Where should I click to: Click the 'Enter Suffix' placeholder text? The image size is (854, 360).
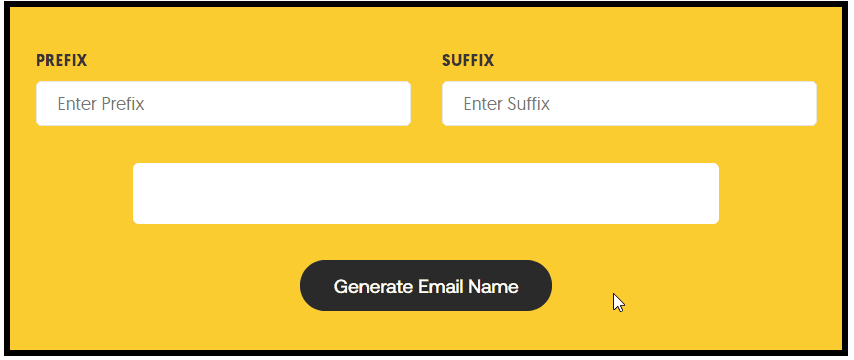point(507,103)
